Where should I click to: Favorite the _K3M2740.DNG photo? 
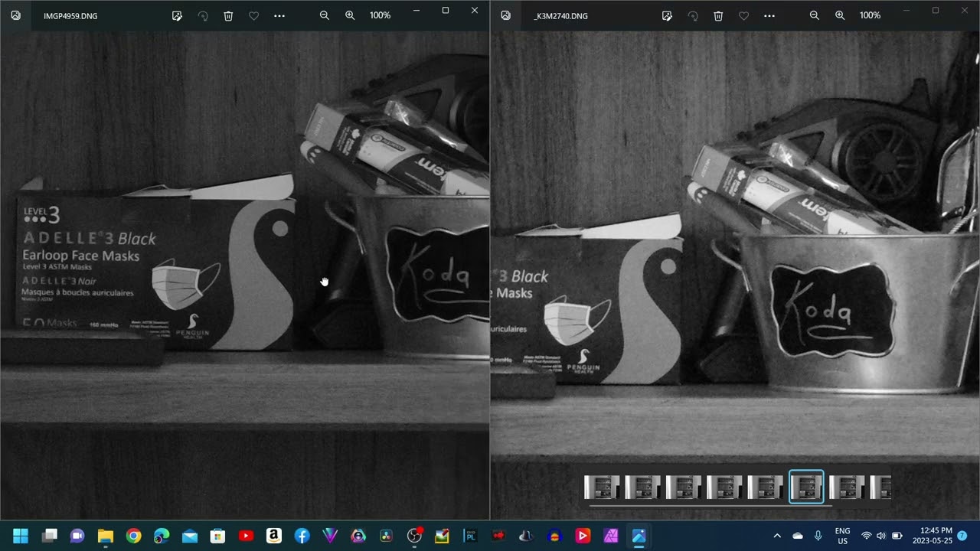coord(743,15)
